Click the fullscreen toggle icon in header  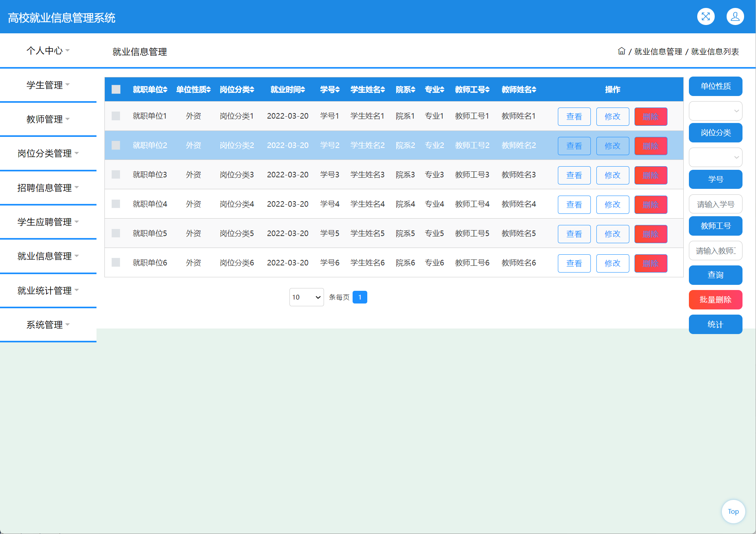[x=706, y=17]
